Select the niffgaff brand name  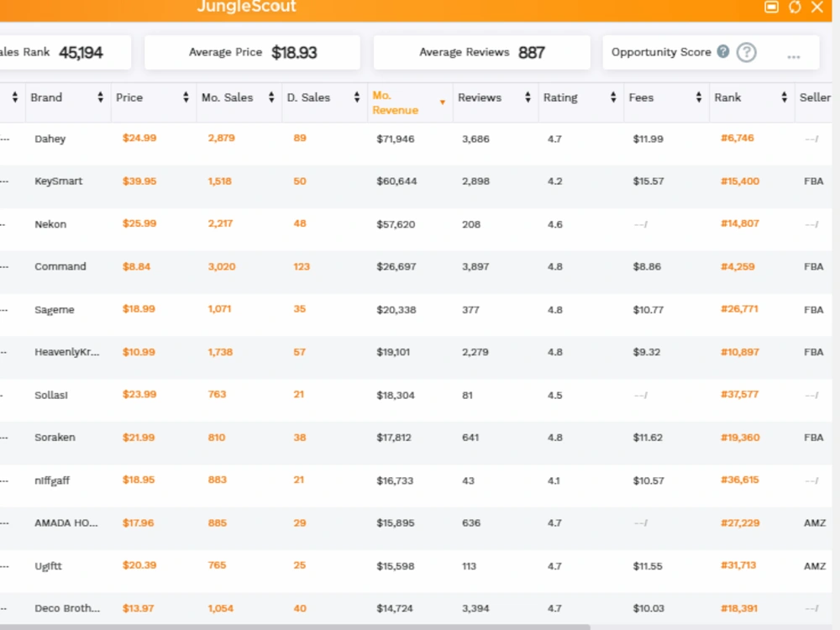point(52,480)
